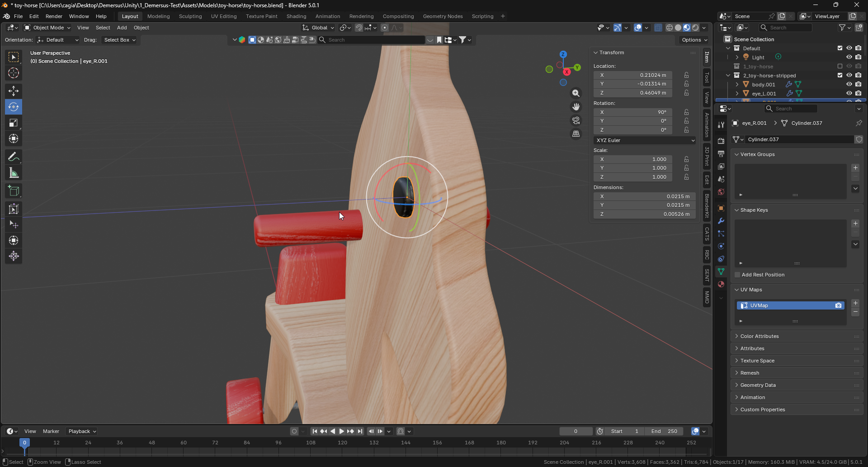Hide body.001 with its eye icon
Viewport: 868px width, 467px height.
coord(849,84)
